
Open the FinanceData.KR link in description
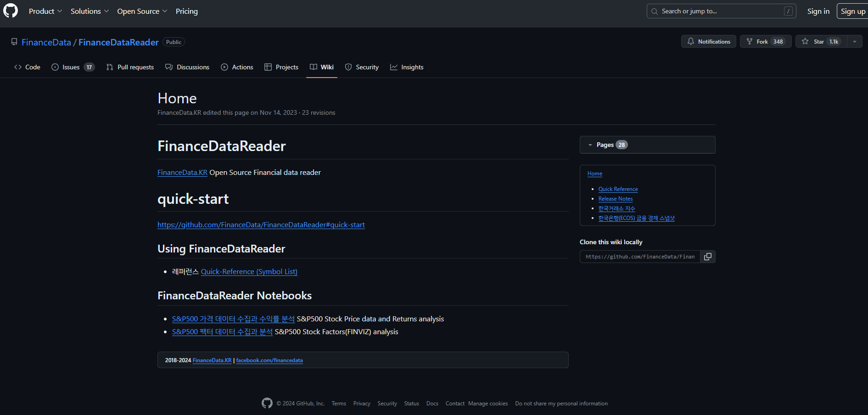[x=182, y=173]
